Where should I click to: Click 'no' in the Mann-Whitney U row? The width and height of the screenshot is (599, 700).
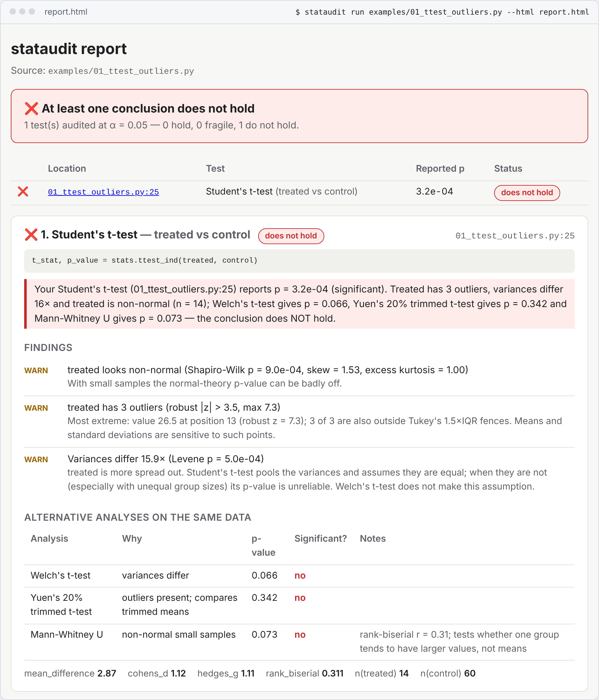pyautogui.click(x=300, y=635)
